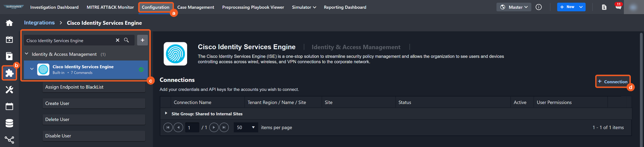Select Create User command
644x147 pixels.
click(94, 103)
